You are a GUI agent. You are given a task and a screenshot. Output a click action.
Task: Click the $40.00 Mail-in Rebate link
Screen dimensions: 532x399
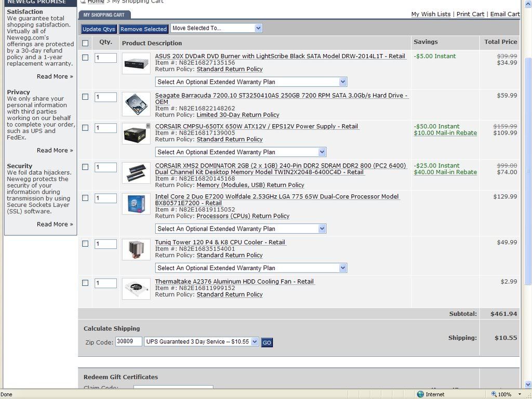tap(445, 172)
